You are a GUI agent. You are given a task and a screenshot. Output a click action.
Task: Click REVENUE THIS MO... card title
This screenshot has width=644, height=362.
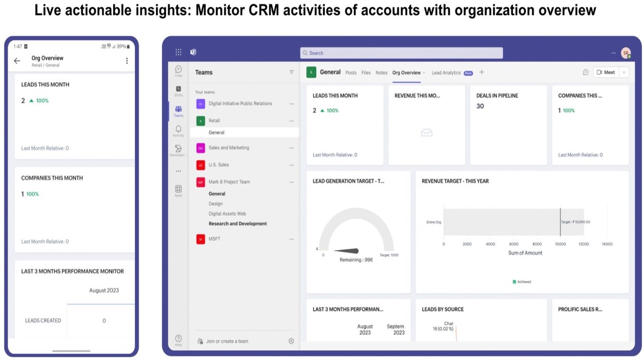pyautogui.click(x=417, y=96)
